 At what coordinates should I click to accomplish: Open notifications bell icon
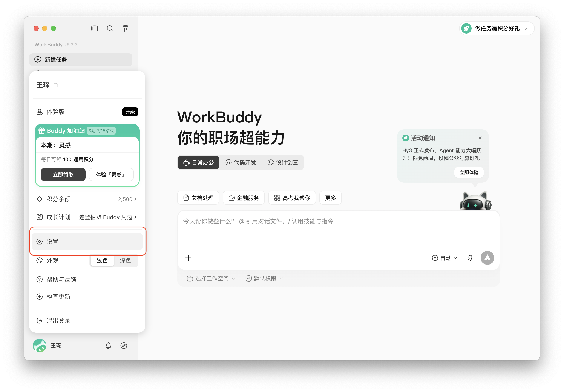tap(108, 346)
